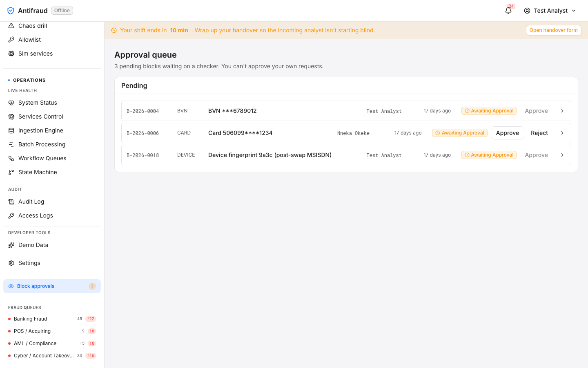Viewport: 588px width, 368px height.
Task: Open State Machine page
Action: (52, 172)
